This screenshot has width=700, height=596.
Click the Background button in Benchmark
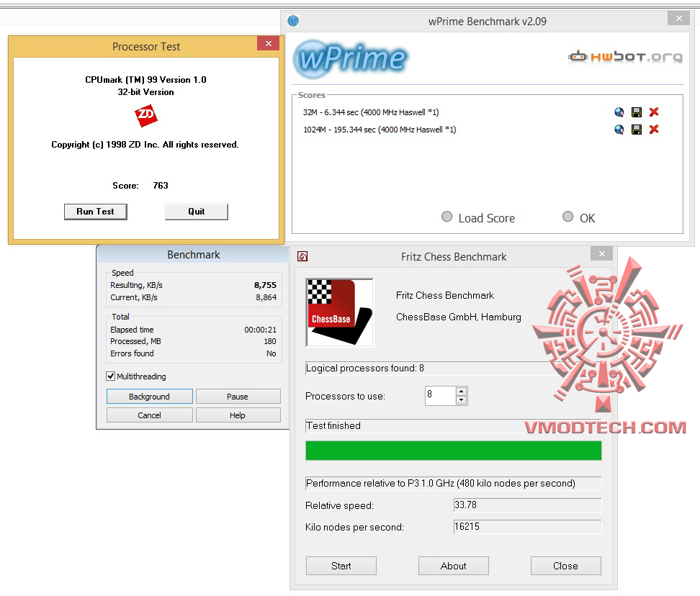pos(150,397)
